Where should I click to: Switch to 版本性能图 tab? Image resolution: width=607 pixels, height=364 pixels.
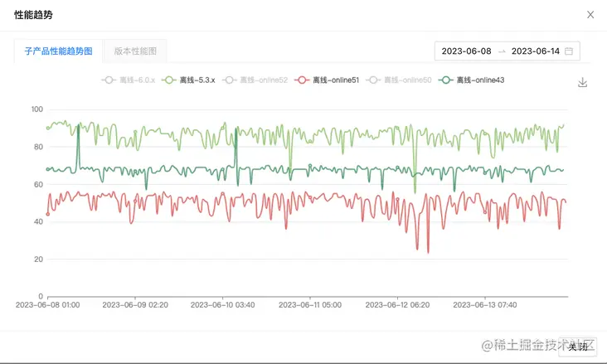135,51
